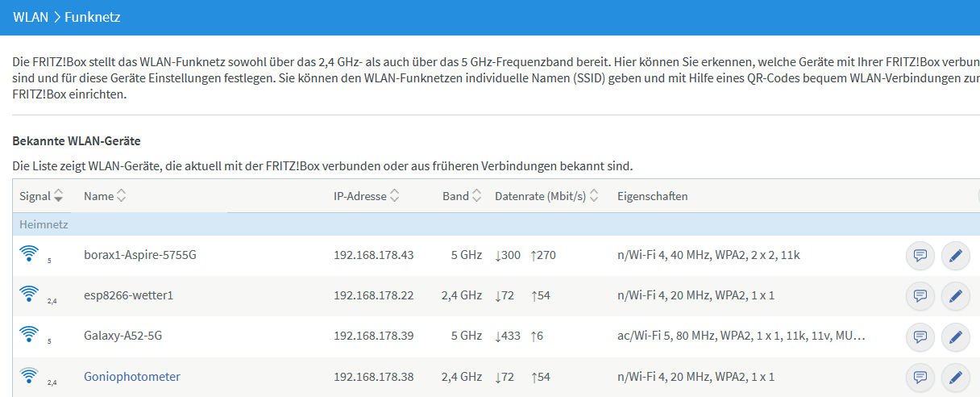Select Funknetz in the breadcrumb
The image size is (980, 397).
pos(93,16)
